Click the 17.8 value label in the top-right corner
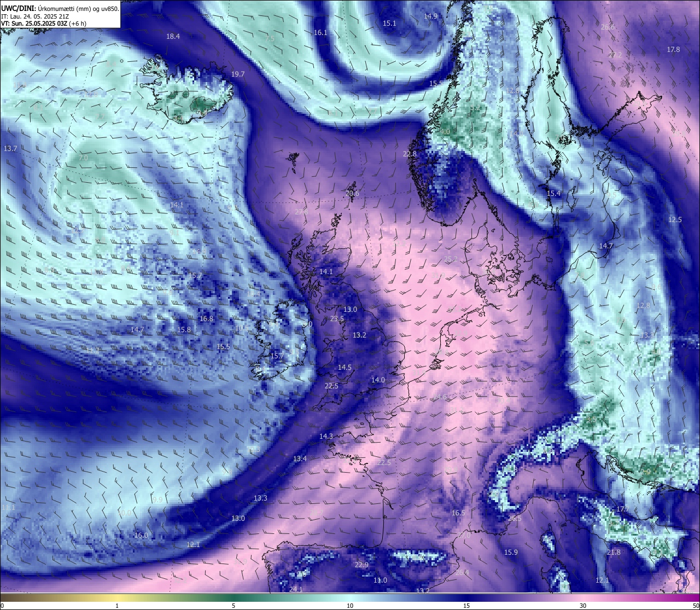 [x=674, y=49]
